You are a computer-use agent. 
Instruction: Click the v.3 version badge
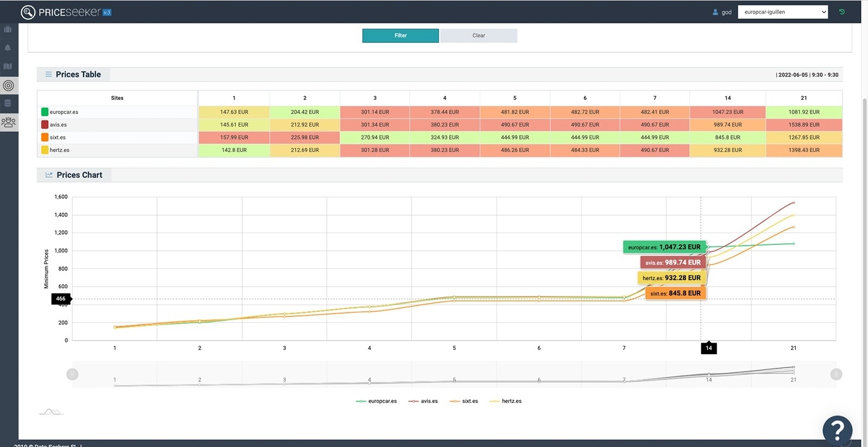tap(107, 12)
